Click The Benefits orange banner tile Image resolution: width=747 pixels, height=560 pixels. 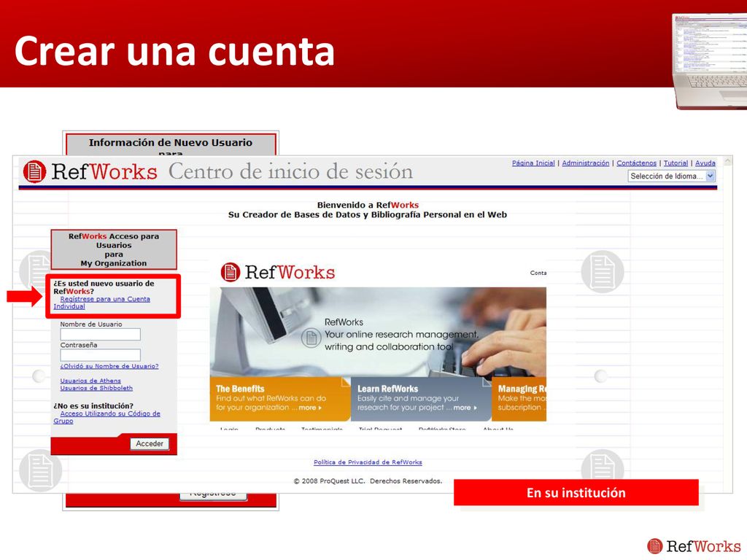click(x=280, y=399)
